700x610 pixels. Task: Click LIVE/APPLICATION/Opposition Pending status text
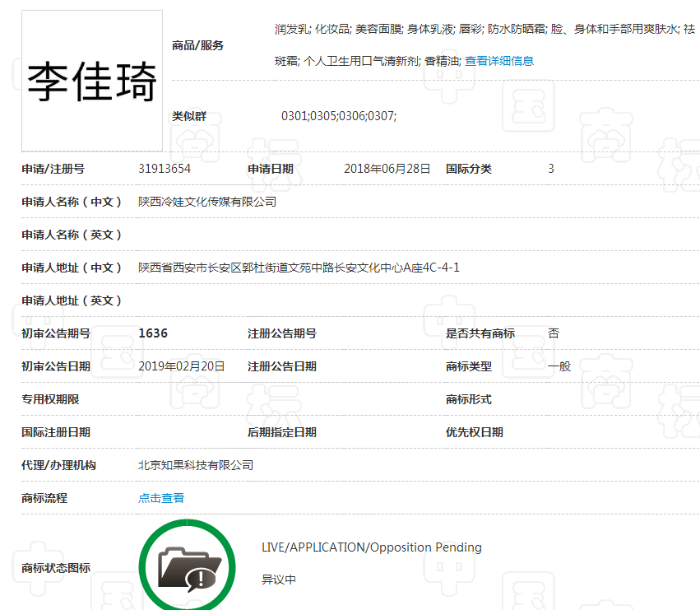(x=370, y=547)
